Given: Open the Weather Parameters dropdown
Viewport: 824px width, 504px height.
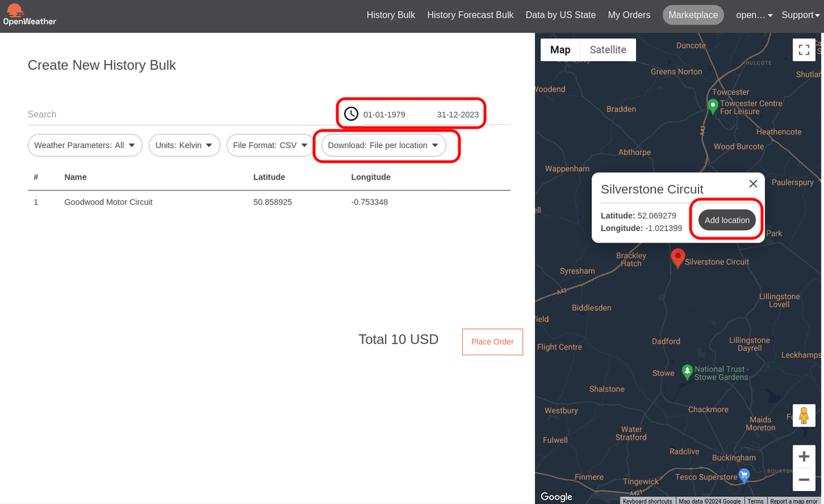Looking at the screenshot, I should coord(85,145).
